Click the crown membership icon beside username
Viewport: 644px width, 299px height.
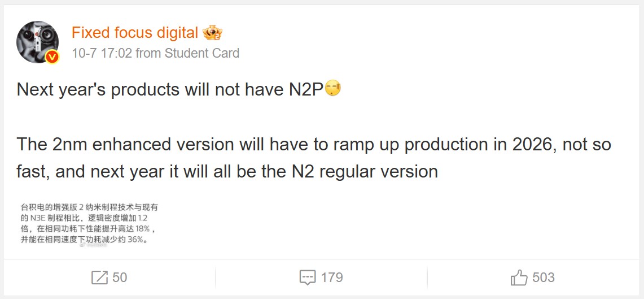212,33
